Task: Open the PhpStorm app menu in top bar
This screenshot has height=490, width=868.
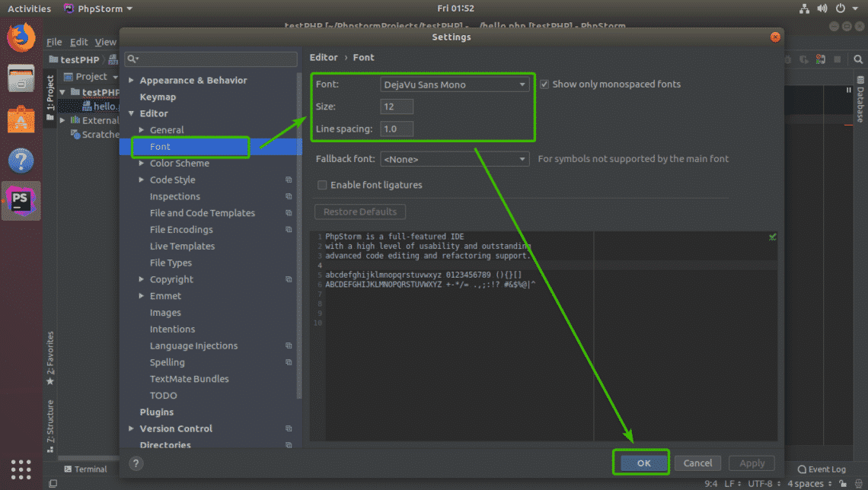Action: (x=98, y=8)
